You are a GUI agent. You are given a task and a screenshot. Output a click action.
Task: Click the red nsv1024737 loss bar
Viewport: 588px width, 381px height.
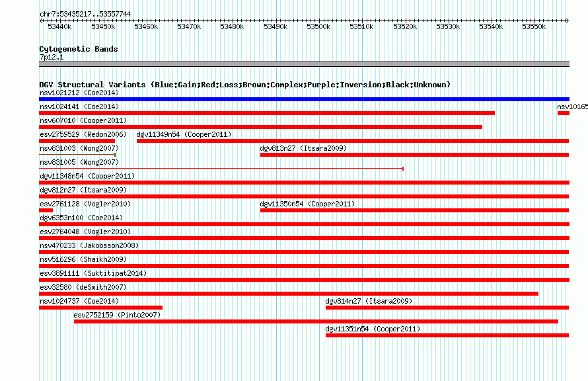[101, 308]
